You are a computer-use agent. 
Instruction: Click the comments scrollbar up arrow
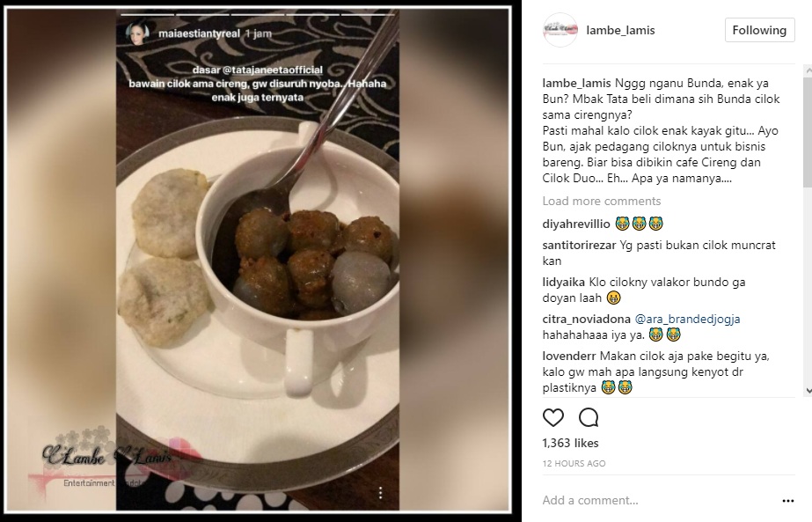(808, 70)
